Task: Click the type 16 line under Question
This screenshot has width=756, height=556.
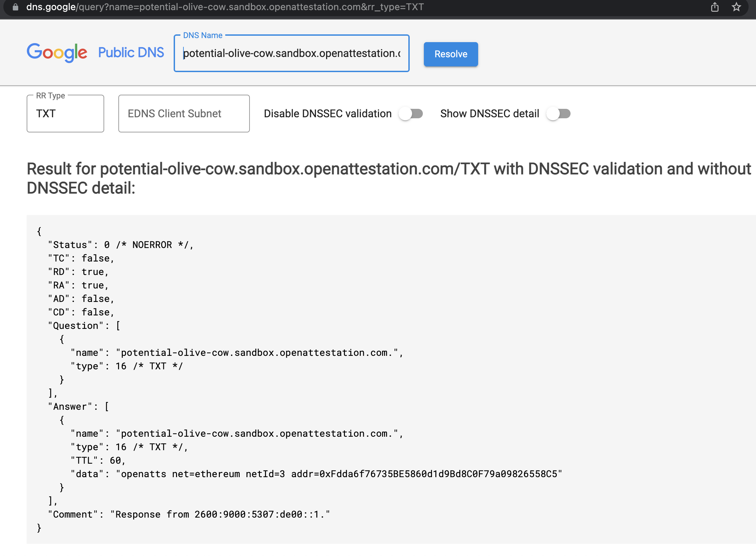Action: click(x=127, y=366)
